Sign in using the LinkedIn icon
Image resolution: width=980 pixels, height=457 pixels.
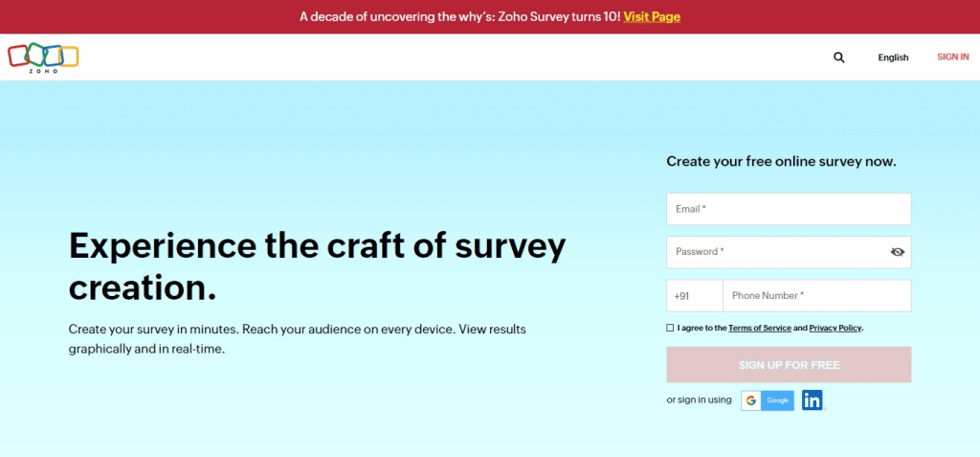813,400
